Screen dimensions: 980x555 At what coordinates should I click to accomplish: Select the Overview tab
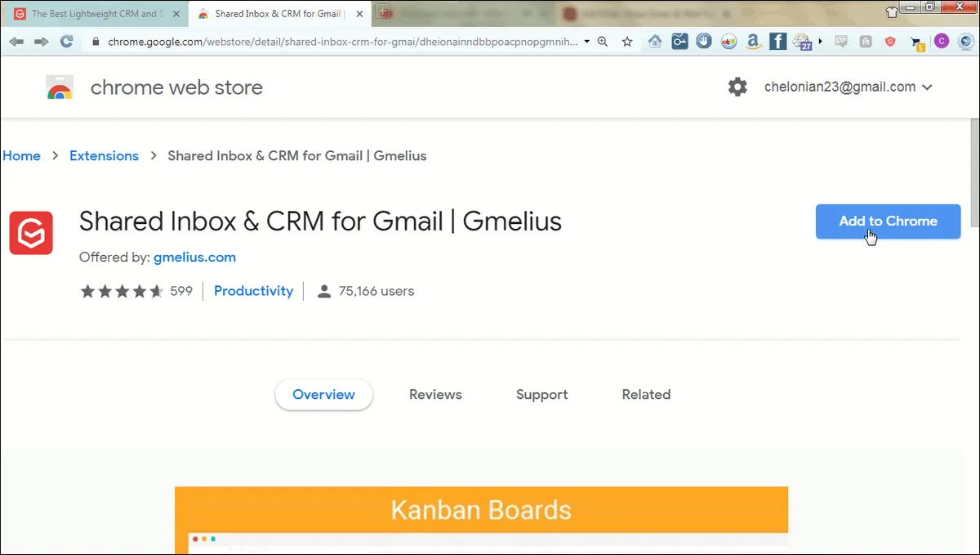[323, 394]
